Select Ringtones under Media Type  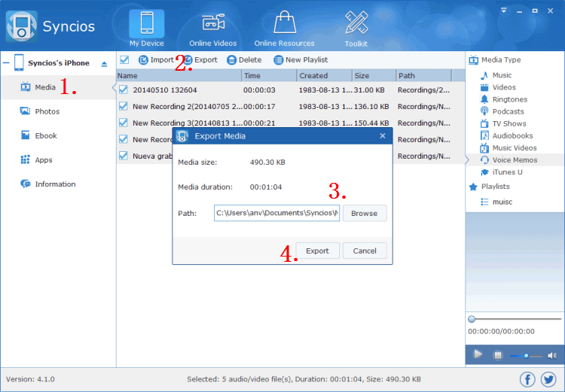coord(509,99)
